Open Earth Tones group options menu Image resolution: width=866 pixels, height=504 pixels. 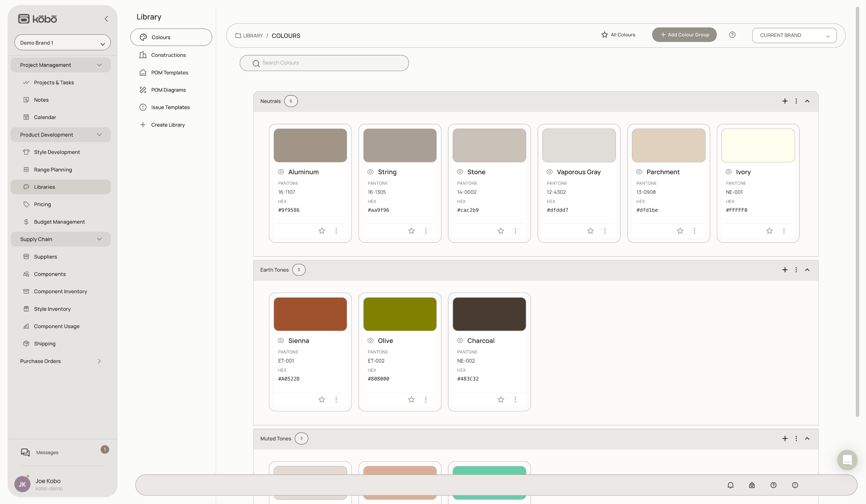click(796, 270)
